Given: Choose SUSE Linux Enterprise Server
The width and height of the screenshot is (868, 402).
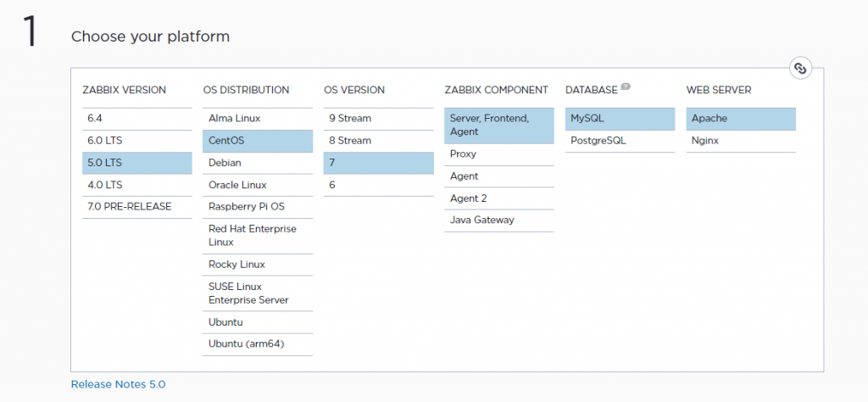Looking at the screenshot, I should [x=257, y=293].
